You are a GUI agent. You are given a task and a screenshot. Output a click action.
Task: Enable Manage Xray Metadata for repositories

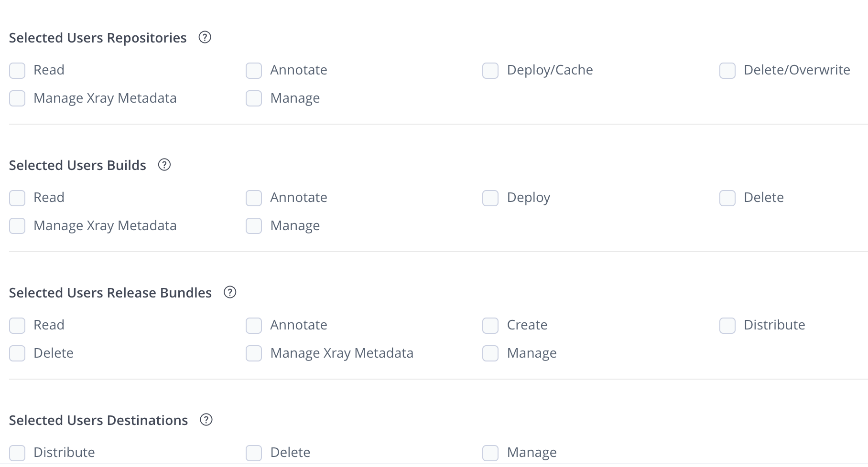[x=17, y=98]
